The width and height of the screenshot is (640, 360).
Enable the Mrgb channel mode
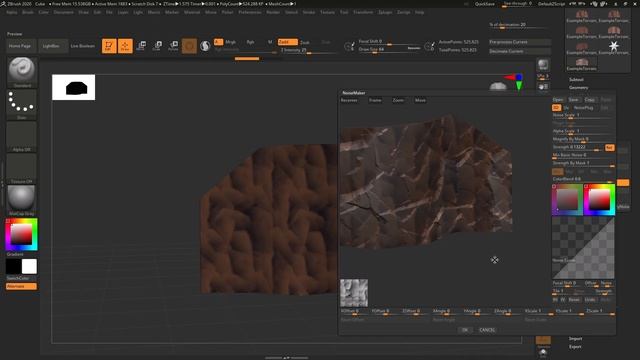click(x=231, y=42)
